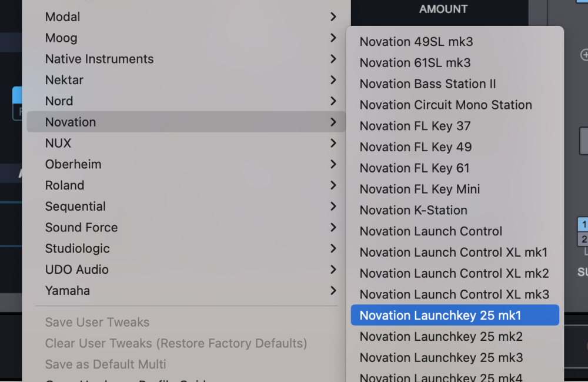Select Novation 49SL mk3
The width and height of the screenshot is (588, 382).
(x=416, y=42)
